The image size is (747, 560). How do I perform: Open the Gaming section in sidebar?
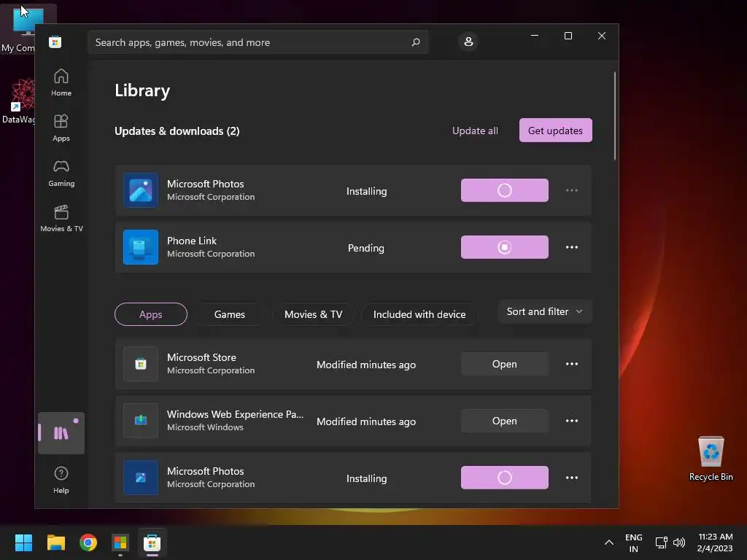click(61, 174)
